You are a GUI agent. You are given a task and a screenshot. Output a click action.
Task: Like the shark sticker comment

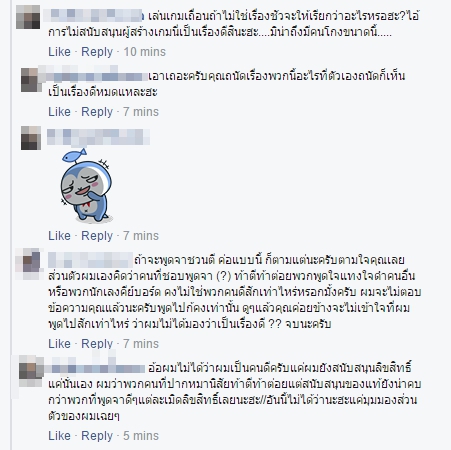(x=59, y=236)
